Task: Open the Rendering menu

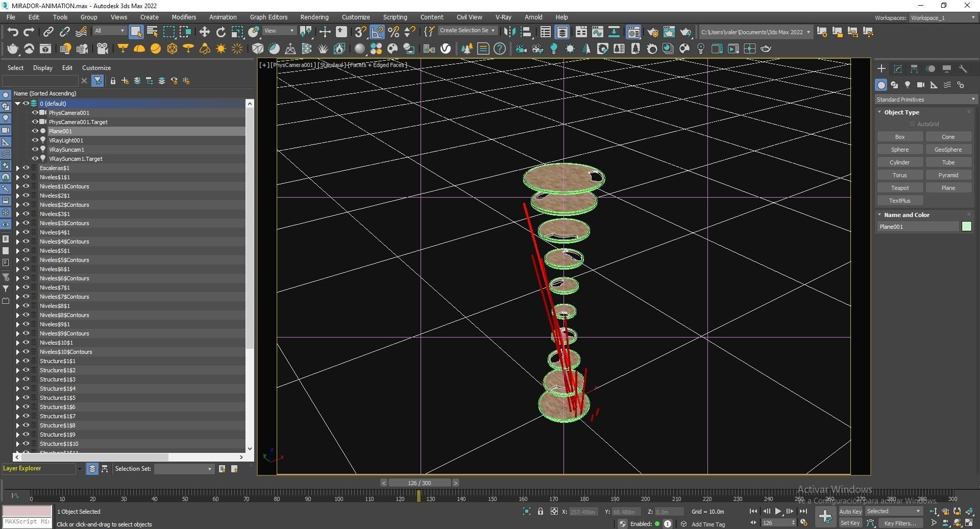Action: 314,17
